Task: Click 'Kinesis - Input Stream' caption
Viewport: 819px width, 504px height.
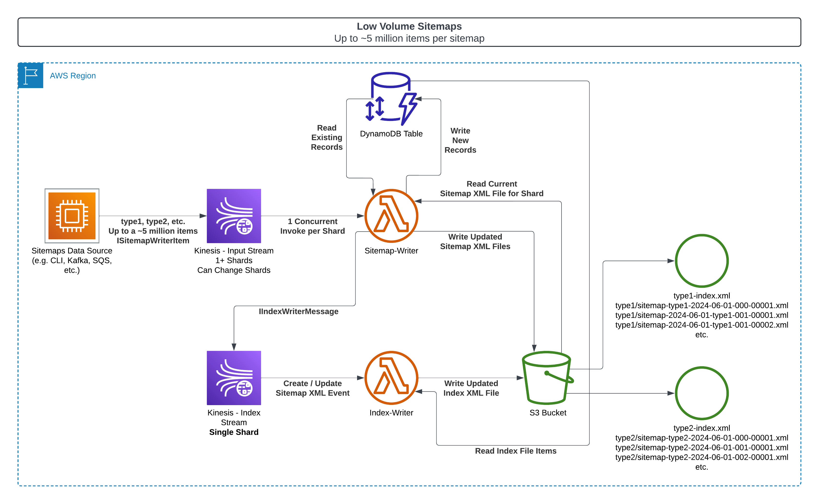Action: 234,251
